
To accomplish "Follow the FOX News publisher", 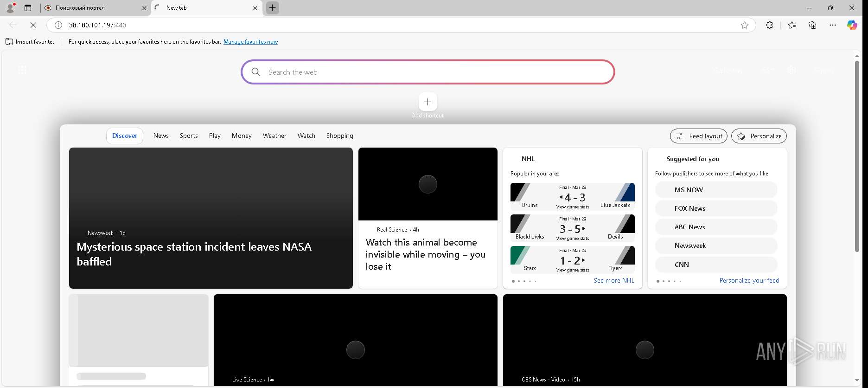I will 716,208.
